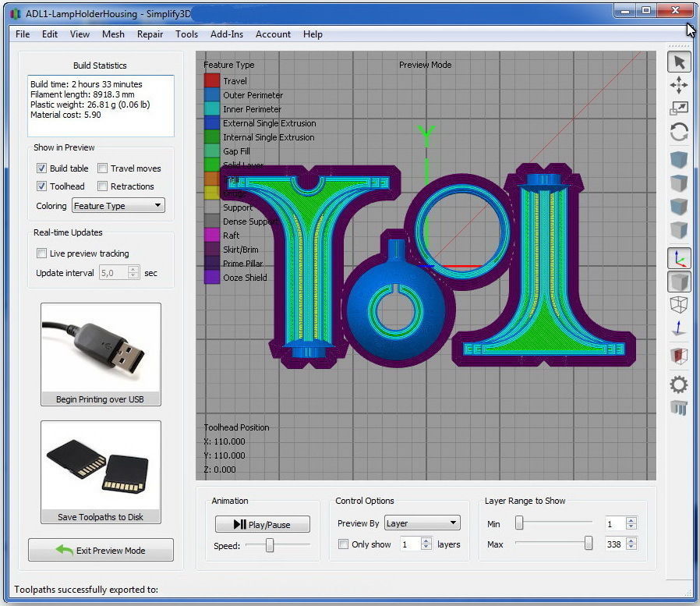Open the Mesh menu
The width and height of the screenshot is (700, 606).
click(113, 34)
